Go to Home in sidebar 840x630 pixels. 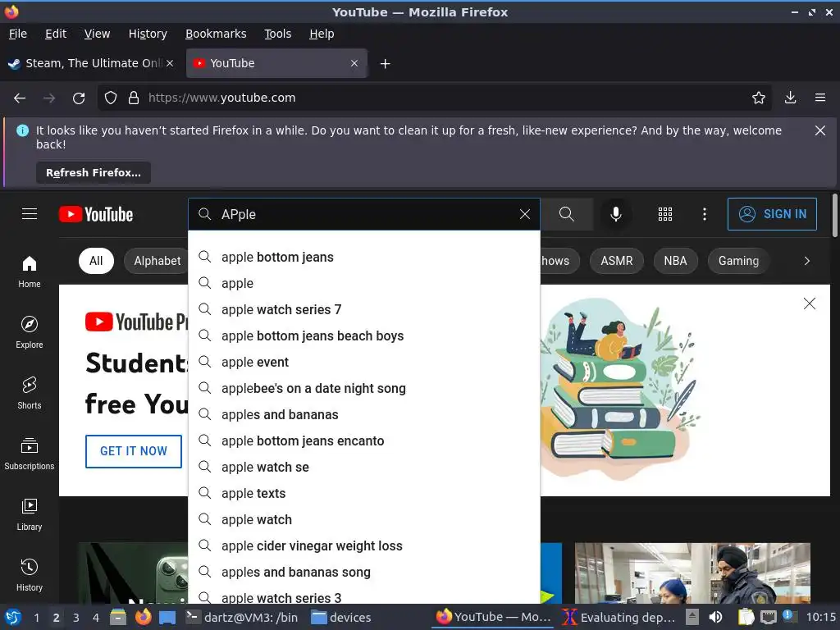(30, 272)
